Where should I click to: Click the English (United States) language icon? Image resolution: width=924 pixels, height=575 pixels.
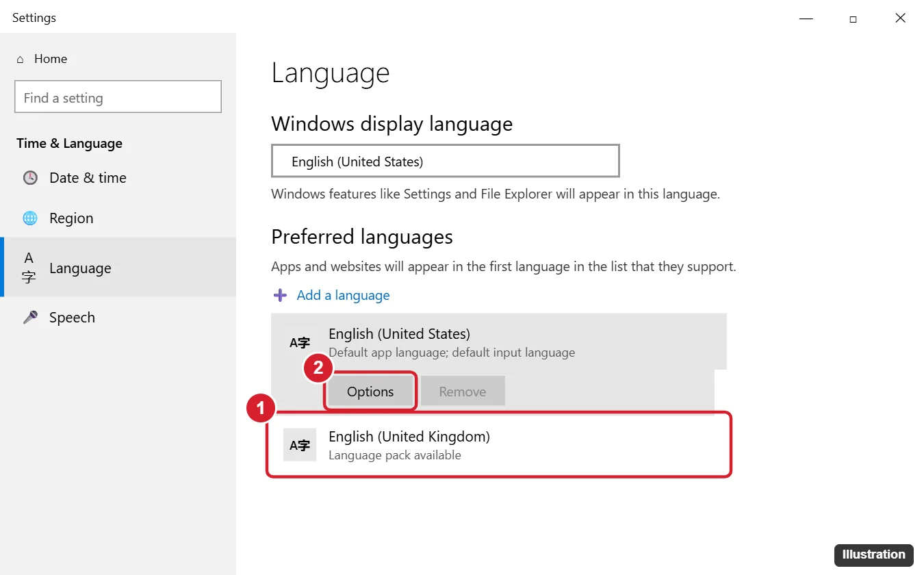(x=300, y=343)
